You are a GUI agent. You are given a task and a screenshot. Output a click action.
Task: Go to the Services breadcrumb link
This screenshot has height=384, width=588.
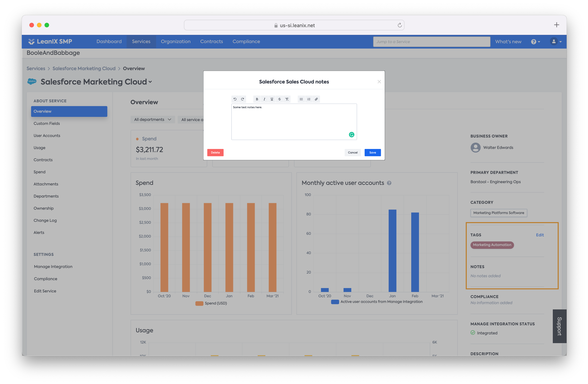pyautogui.click(x=36, y=69)
